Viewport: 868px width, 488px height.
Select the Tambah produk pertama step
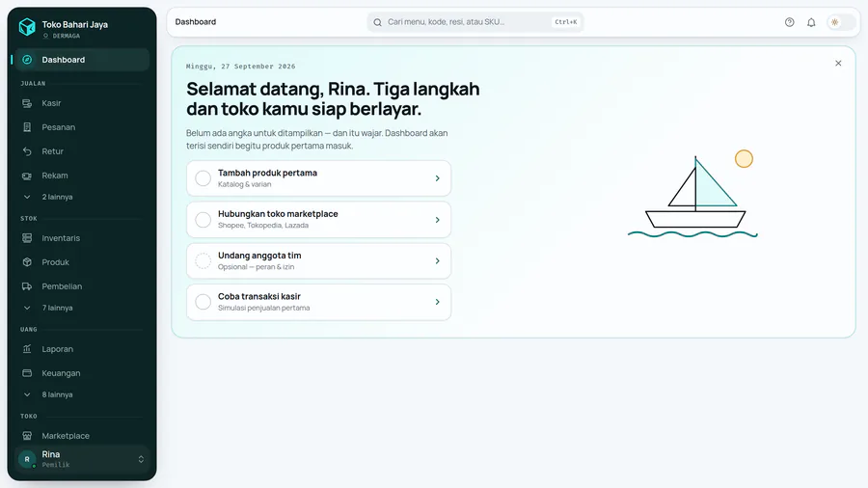point(319,178)
